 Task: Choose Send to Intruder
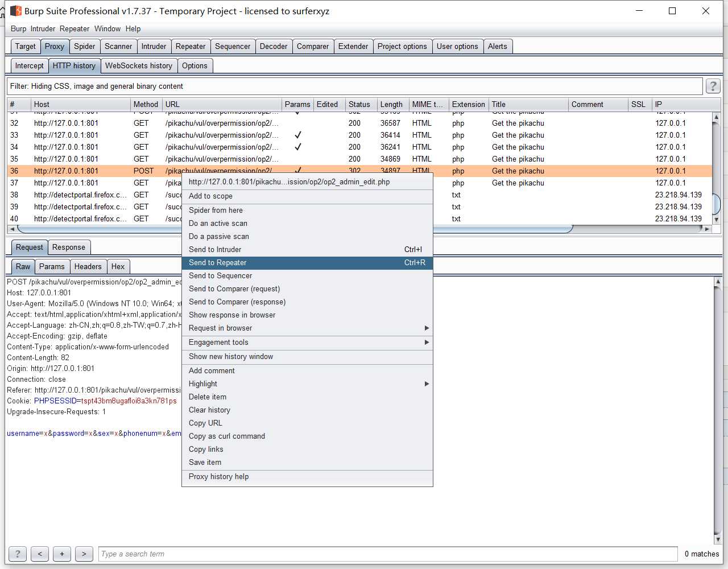(x=307, y=249)
